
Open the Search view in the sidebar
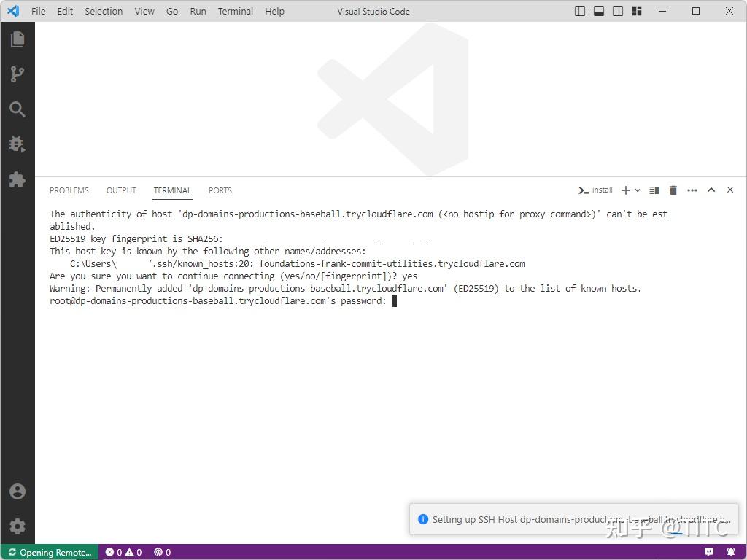18,109
